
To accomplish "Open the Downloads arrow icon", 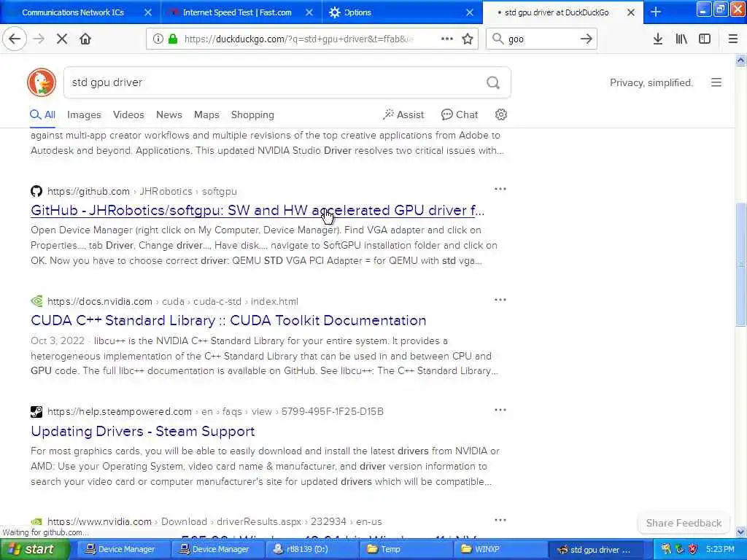I will [x=657, y=39].
